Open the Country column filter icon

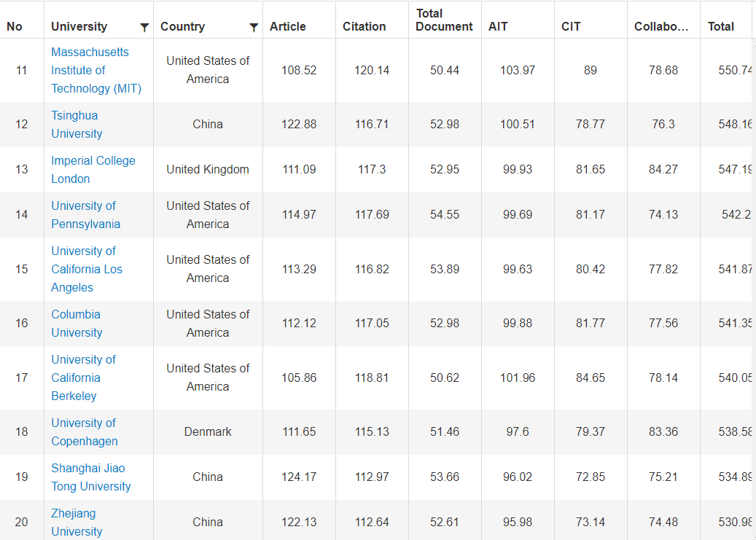254,27
